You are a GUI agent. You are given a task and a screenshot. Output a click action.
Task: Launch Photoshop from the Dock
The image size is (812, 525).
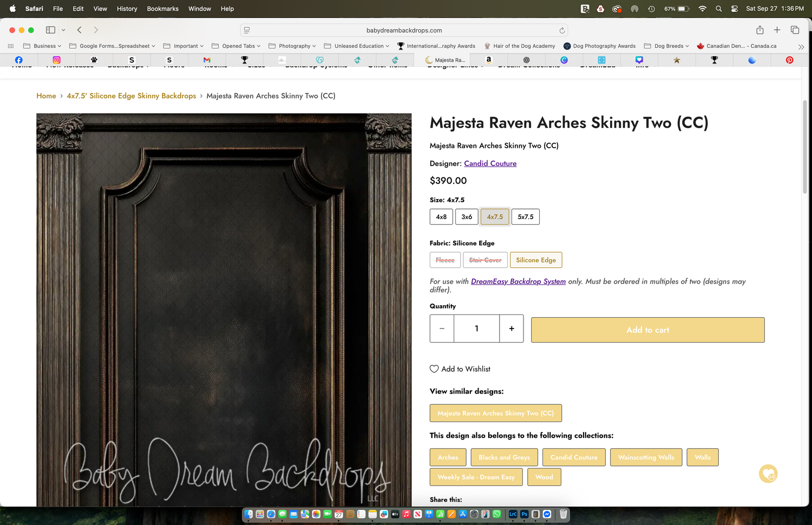(524, 514)
